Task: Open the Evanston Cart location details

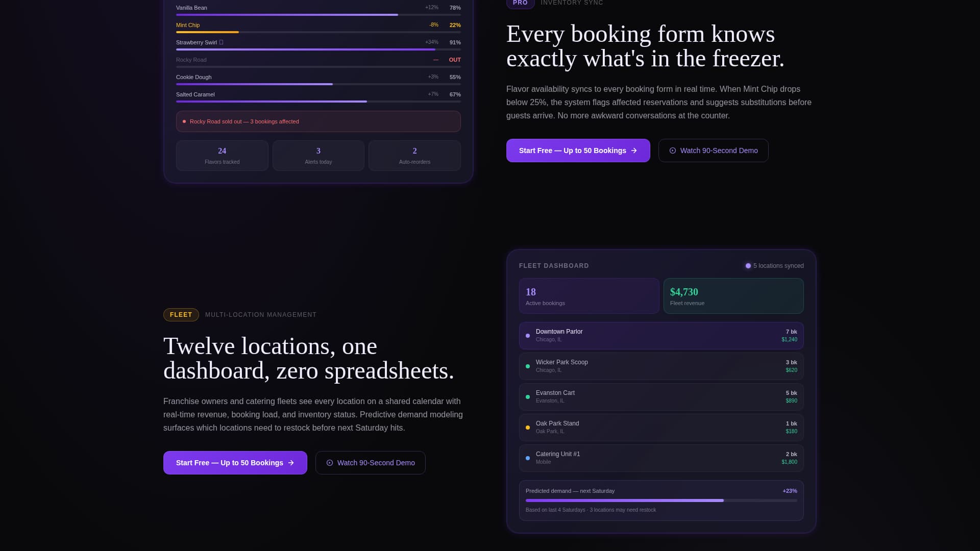Action: click(x=661, y=397)
